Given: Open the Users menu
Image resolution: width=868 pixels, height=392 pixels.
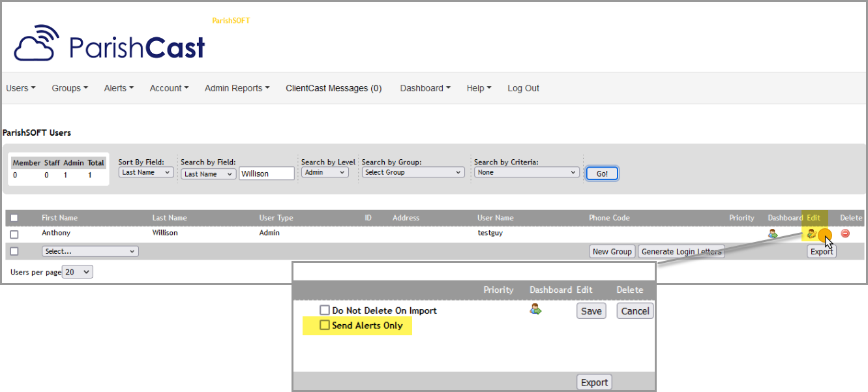Looking at the screenshot, I should pyautogui.click(x=21, y=88).
